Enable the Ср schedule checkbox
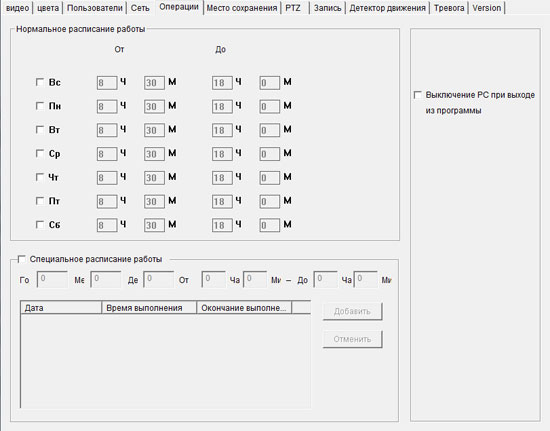Screen dimensions: 550x431 point(40,154)
